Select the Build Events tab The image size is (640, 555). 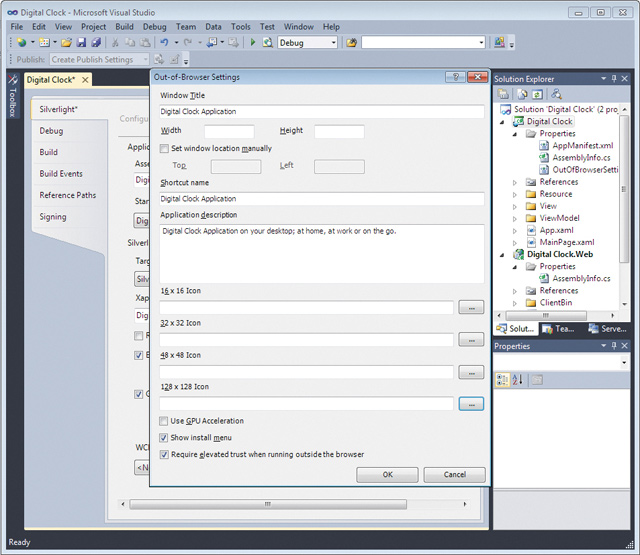click(x=61, y=174)
